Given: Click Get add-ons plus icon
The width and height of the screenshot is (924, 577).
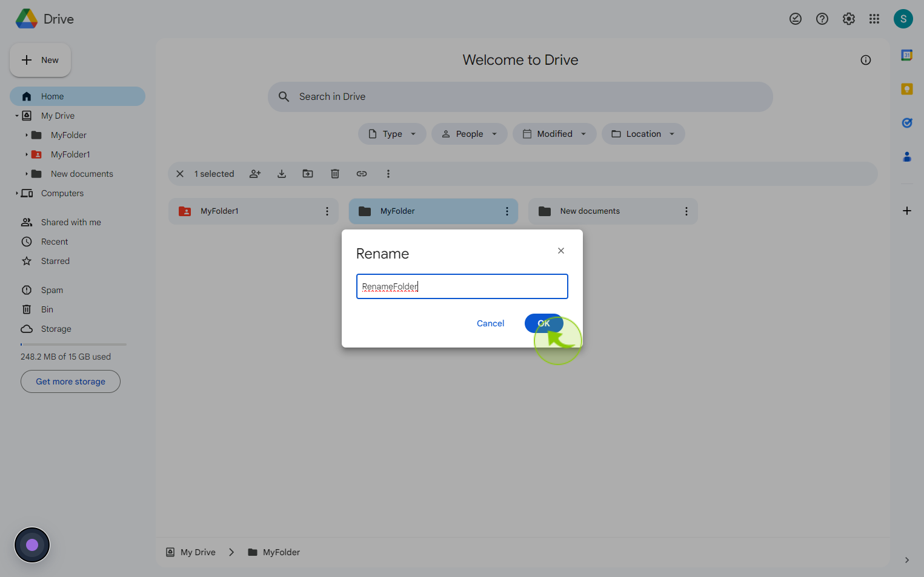Looking at the screenshot, I should [x=907, y=211].
